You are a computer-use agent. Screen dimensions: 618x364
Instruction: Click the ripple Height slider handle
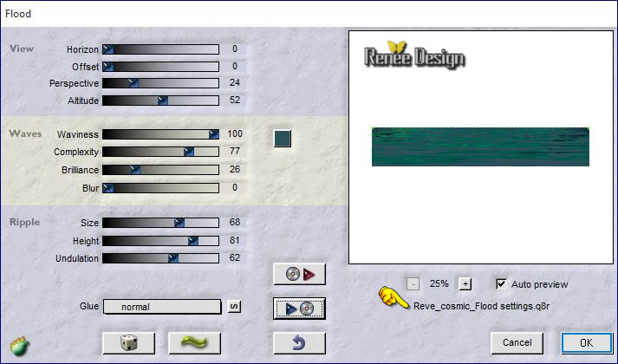click(x=193, y=241)
